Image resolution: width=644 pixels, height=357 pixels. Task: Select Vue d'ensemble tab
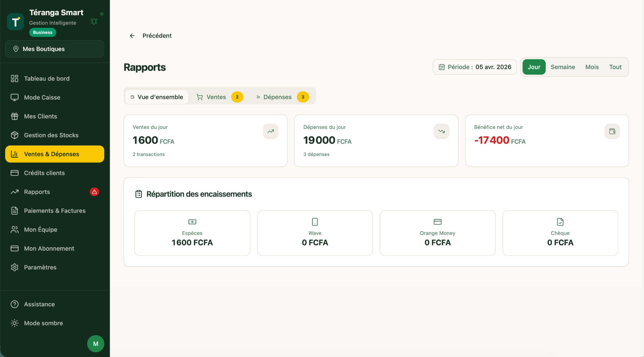157,97
